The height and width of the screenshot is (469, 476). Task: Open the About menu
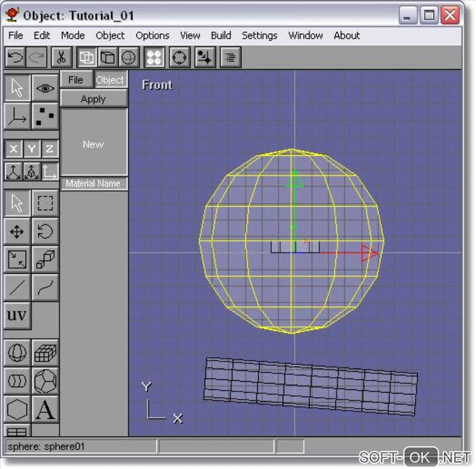347,35
